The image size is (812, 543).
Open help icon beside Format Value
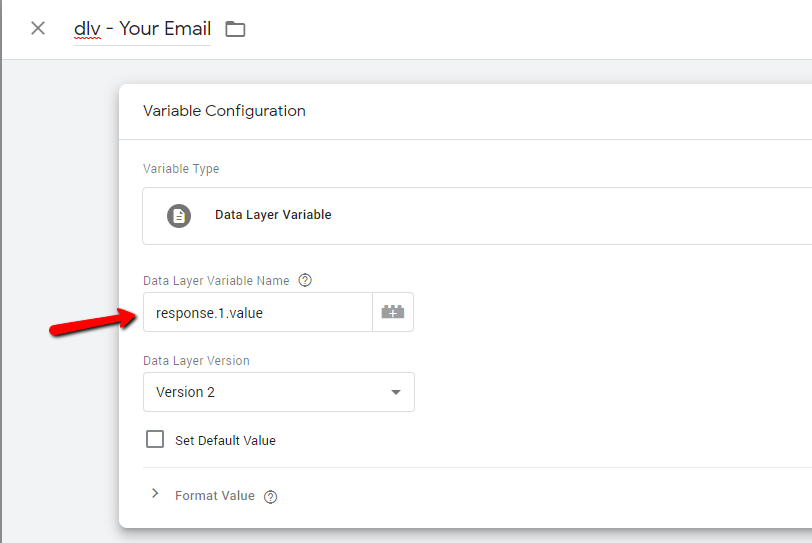coord(270,496)
